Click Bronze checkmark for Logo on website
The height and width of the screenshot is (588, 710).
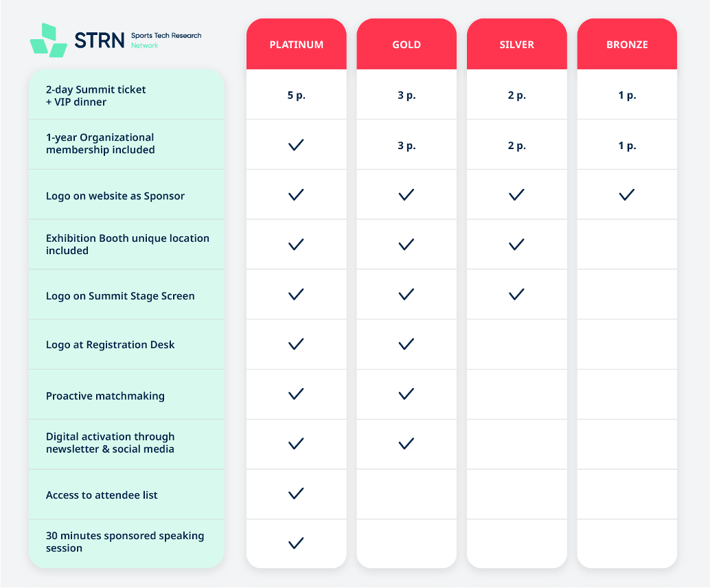point(626,195)
